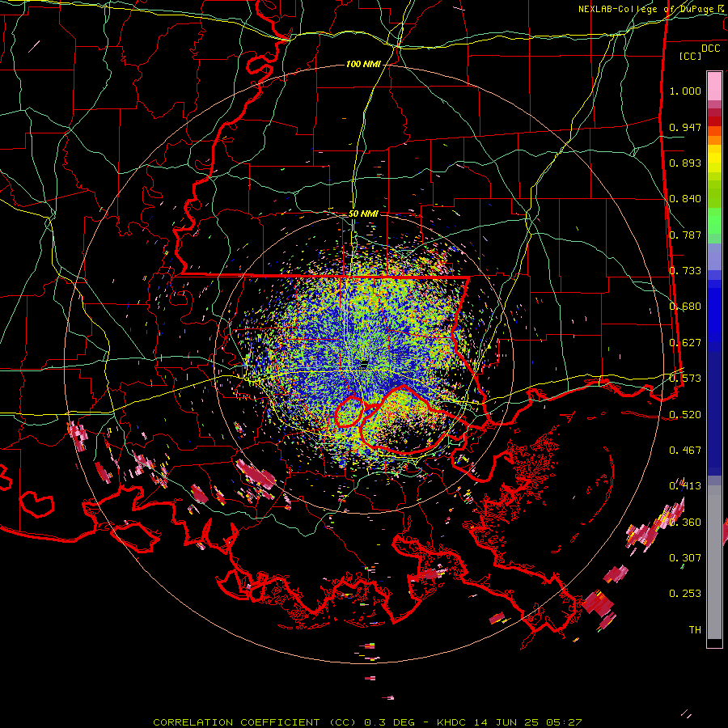Click the Correlation Coefficient caption at bottom
This screenshot has height=728, width=728.
pyautogui.click(x=367, y=722)
